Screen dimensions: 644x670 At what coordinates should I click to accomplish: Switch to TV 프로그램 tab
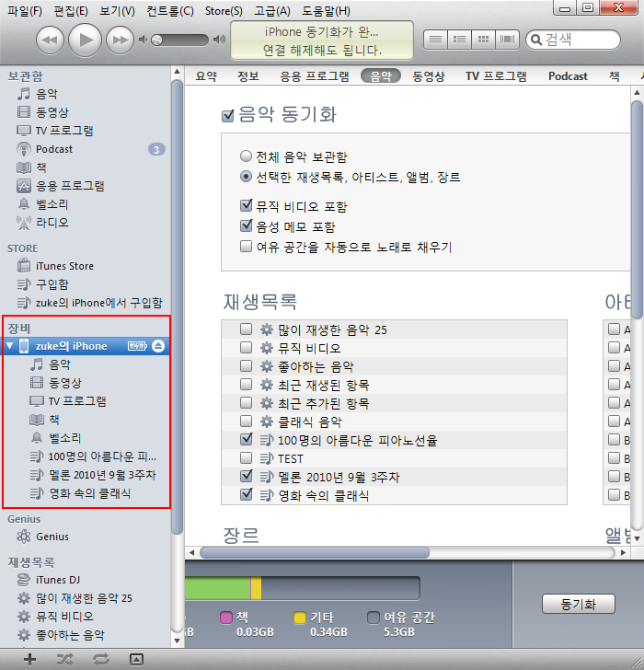click(x=496, y=76)
